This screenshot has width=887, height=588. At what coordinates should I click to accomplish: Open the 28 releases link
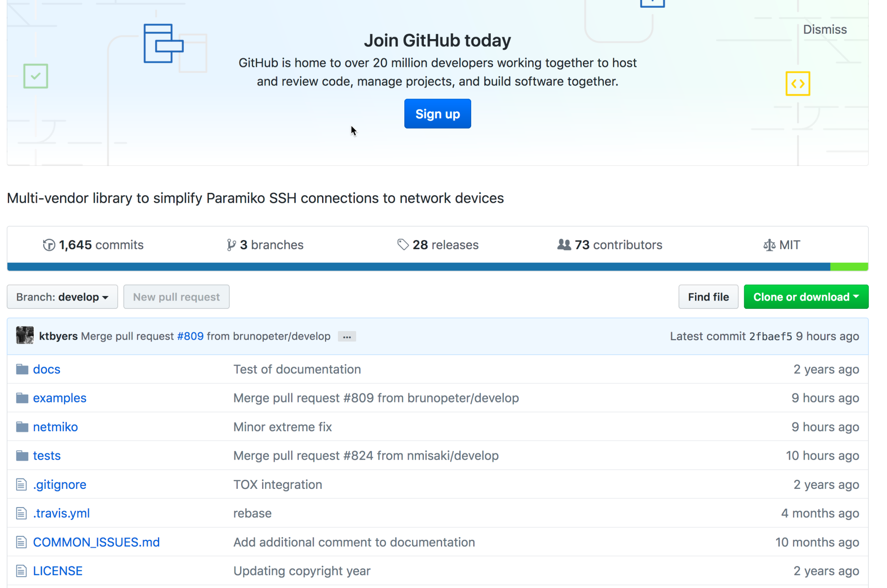tap(438, 245)
